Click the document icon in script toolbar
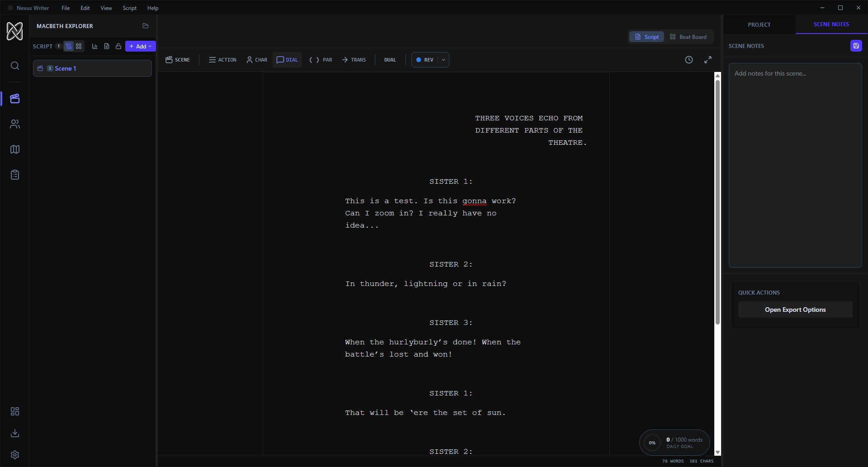The image size is (868, 467). tap(107, 46)
